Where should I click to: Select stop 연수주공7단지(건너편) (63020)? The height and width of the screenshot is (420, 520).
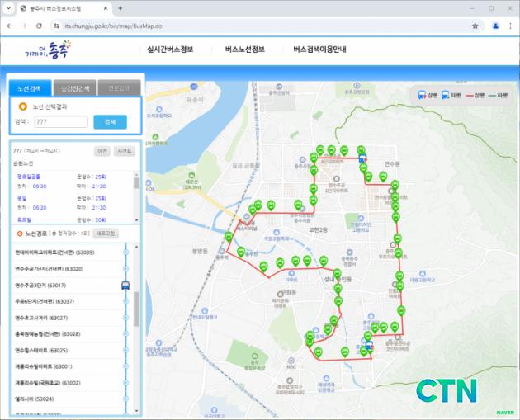(x=49, y=268)
